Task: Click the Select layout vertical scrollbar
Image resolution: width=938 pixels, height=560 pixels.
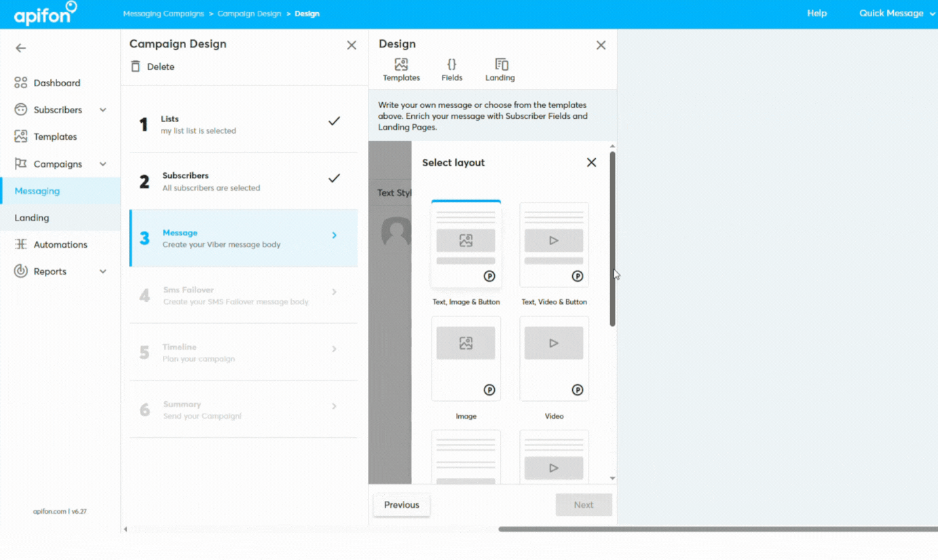Action: click(612, 238)
